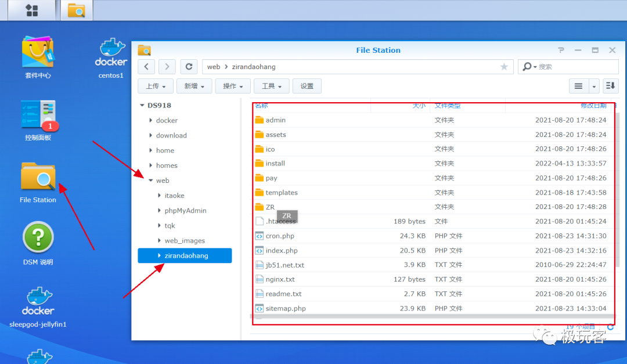Collapse the web folder tree node

pyautogui.click(x=151, y=181)
